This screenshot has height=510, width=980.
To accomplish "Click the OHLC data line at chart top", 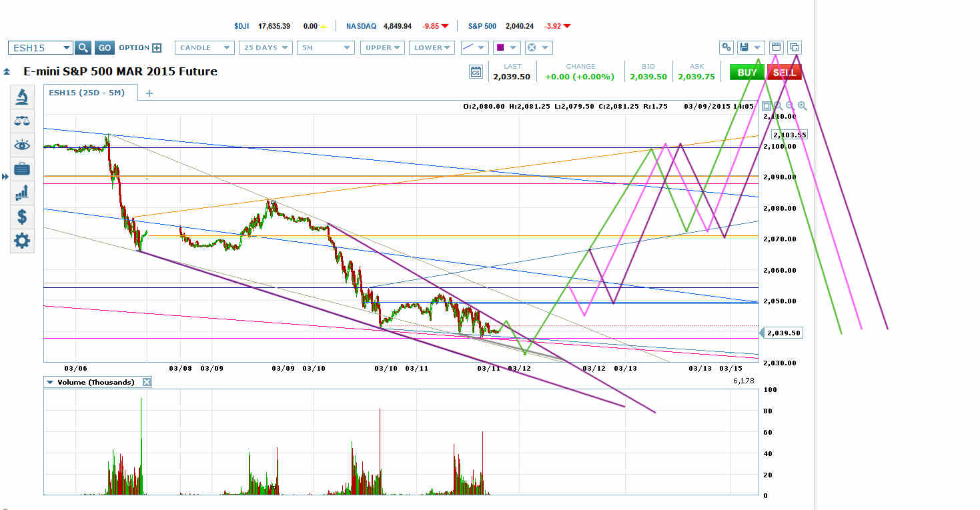I will tap(608, 106).
